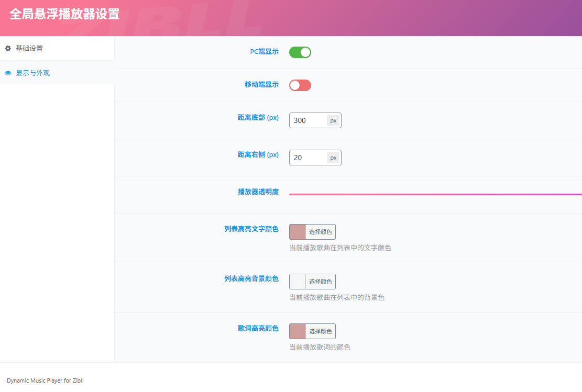Click the px unit label next to 距离底部
The height and width of the screenshot is (392, 582).
334,120
